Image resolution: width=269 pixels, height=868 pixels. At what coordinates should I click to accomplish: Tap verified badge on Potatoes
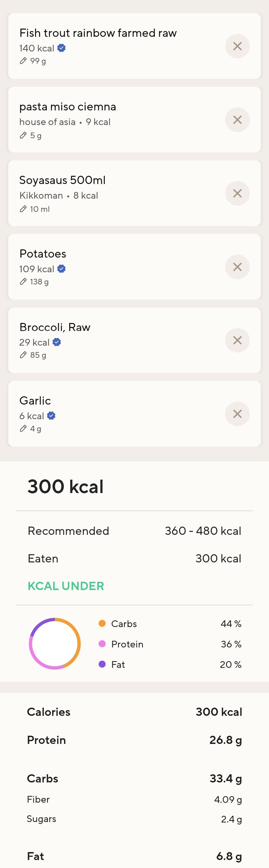click(x=62, y=269)
